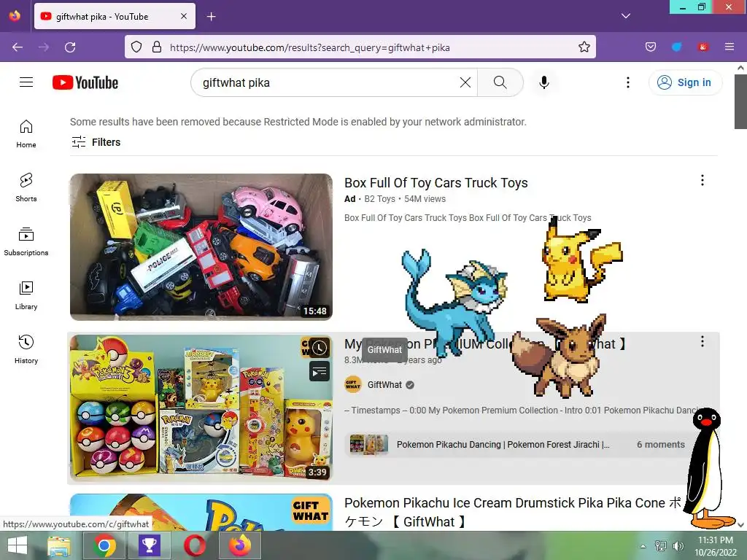Clear the search box with X icon

(465, 82)
